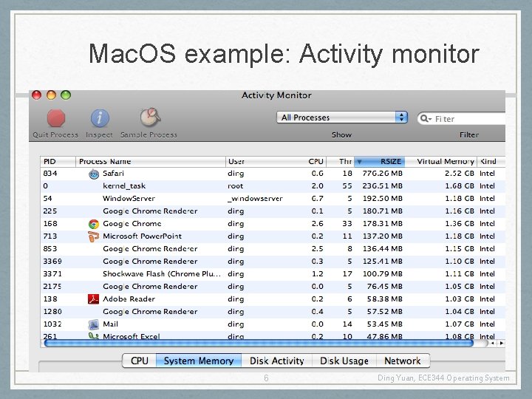
Task: Select the kernel_task process row
Action: tap(273, 186)
